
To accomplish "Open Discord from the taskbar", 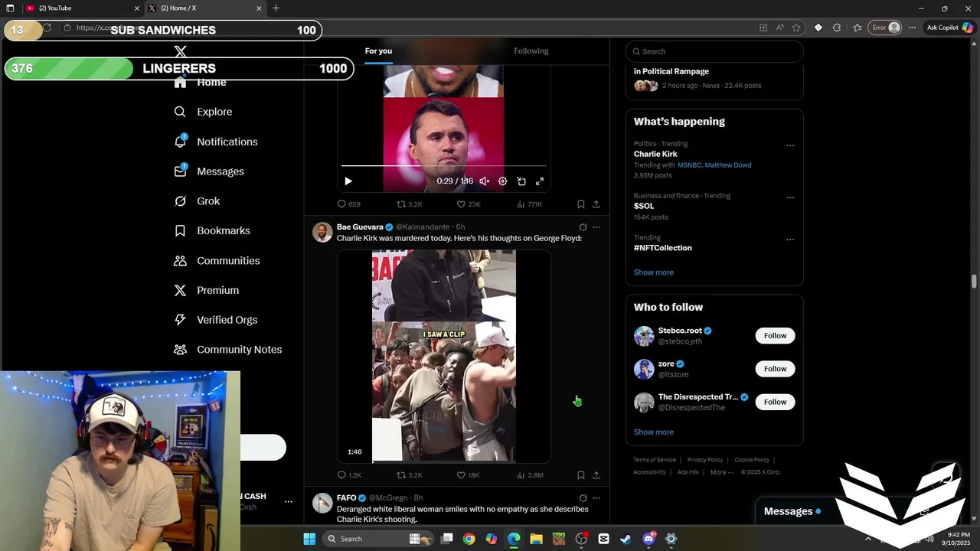I will click(x=648, y=539).
